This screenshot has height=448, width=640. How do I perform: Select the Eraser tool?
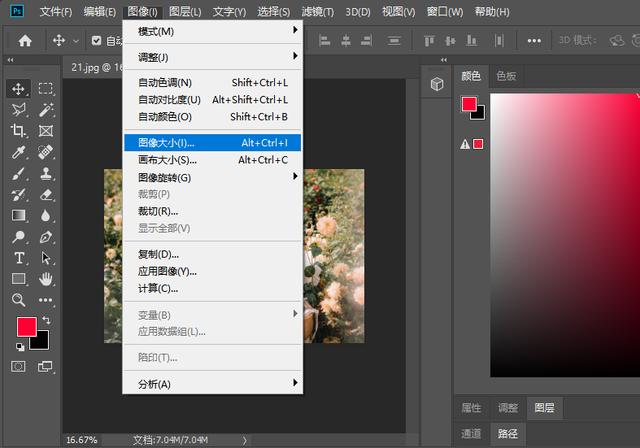point(45,195)
